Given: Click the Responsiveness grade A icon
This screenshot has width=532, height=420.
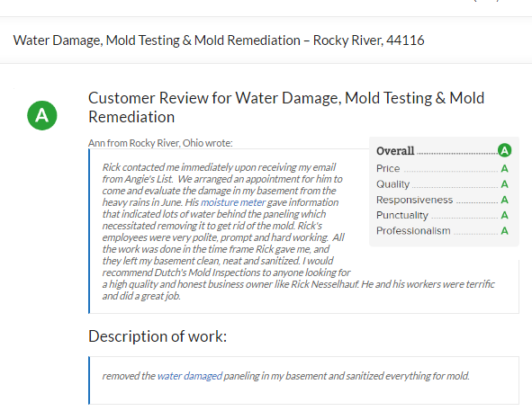Looking at the screenshot, I should click(x=504, y=200).
